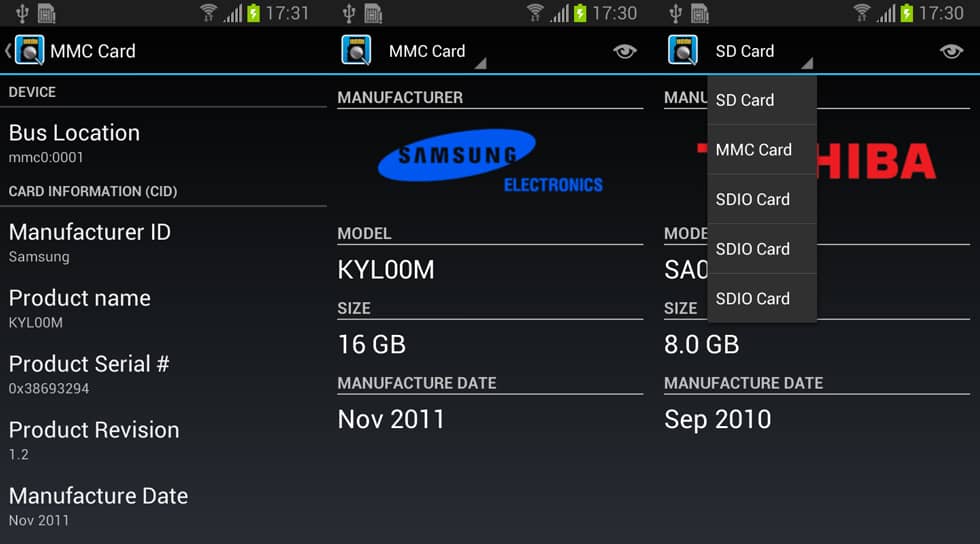Click the Toshiba logo image
The image size is (980, 544).
pos(876,161)
